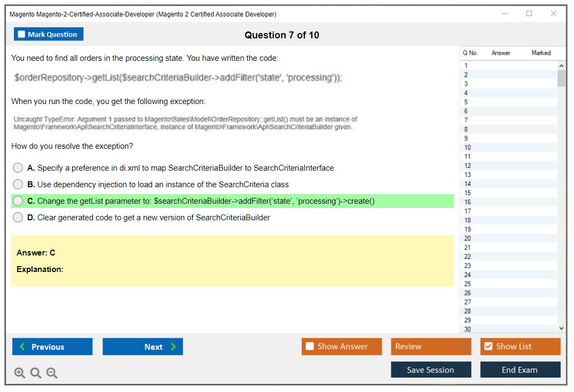Click the zoom reset magnifier icon
Image resolution: width=574 pixels, height=392 pixels.
click(36, 373)
